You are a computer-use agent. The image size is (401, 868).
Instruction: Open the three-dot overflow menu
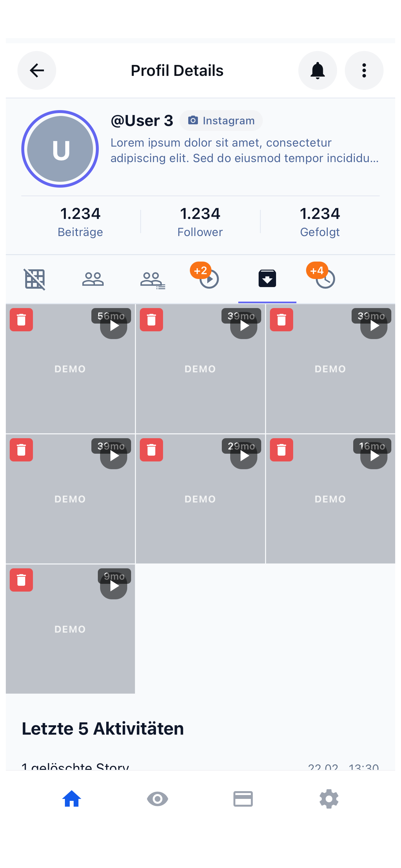(x=364, y=70)
